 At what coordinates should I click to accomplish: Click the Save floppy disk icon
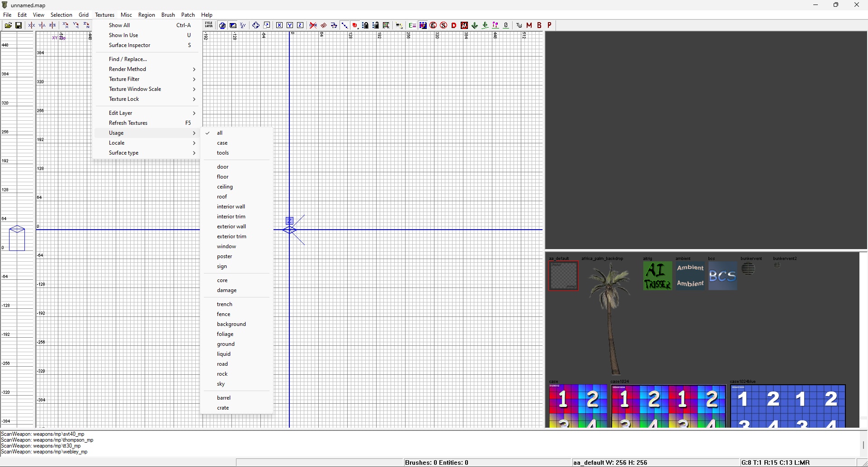click(x=19, y=25)
